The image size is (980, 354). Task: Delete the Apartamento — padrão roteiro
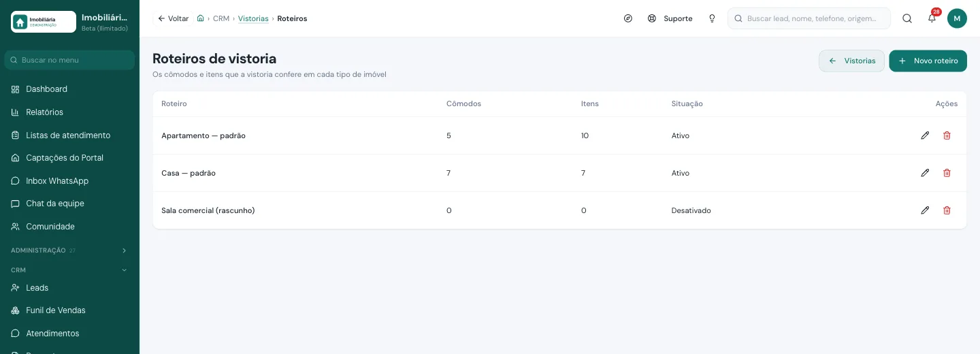point(947,135)
